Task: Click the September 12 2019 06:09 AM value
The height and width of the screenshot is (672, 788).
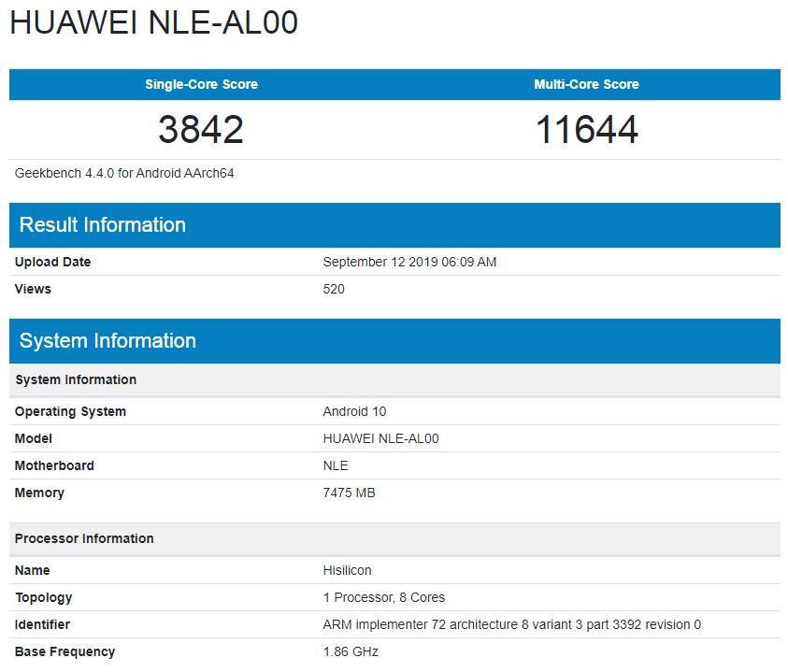Action: 409,262
